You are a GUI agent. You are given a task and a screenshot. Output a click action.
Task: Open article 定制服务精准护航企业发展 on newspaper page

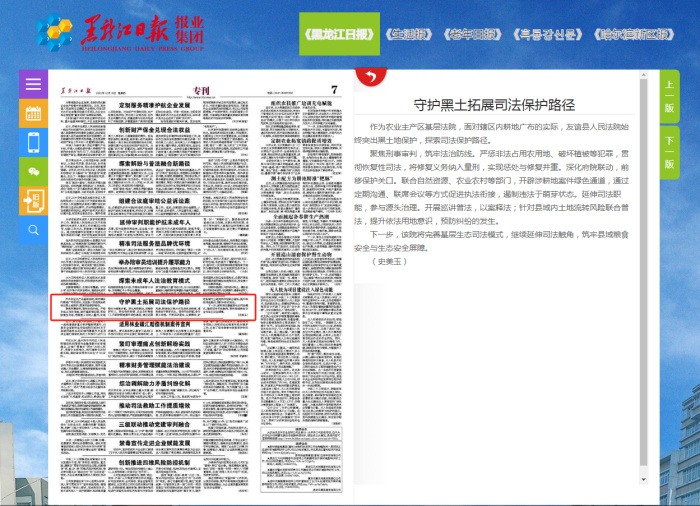click(161, 104)
